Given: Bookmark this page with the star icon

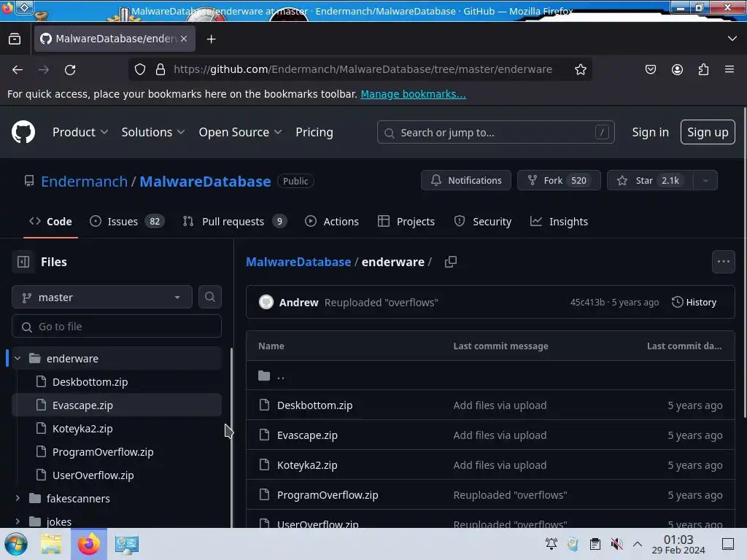Looking at the screenshot, I should 580,69.
